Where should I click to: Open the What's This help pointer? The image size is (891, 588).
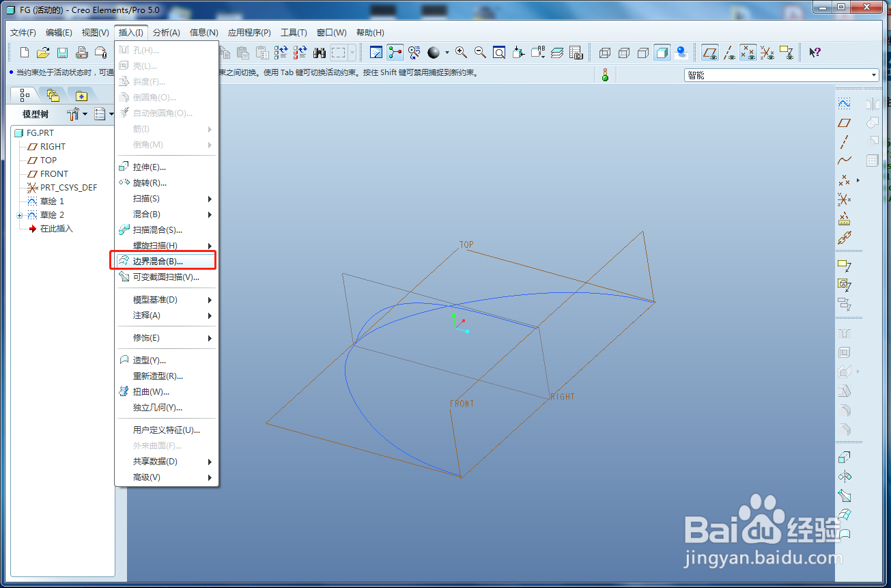point(815,53)
